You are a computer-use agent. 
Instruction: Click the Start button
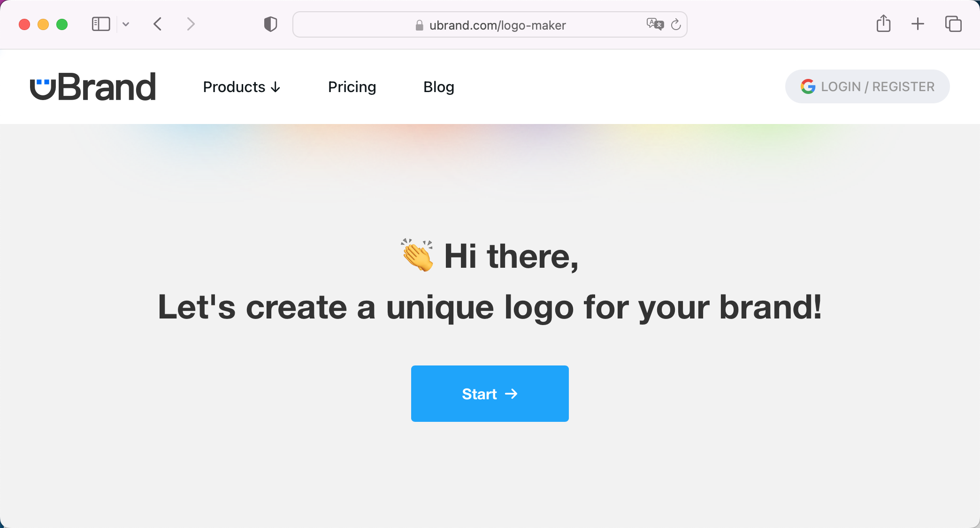pos(490,394)
